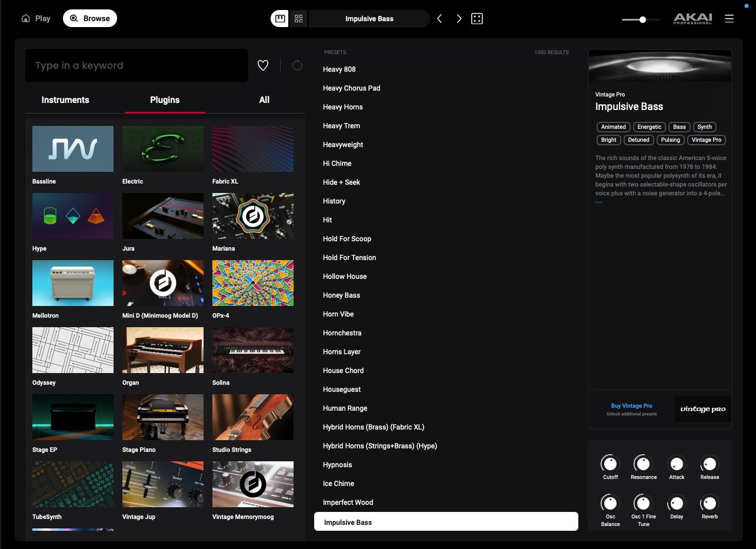Switch to keyboard view icon
756x549 pixels.
[x=279, y=19]
